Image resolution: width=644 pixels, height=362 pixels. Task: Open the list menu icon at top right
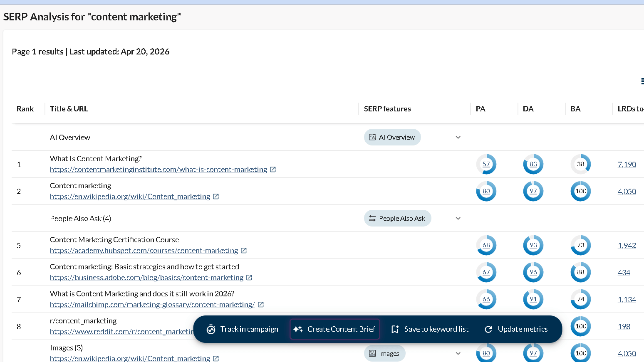click(643, 81)
